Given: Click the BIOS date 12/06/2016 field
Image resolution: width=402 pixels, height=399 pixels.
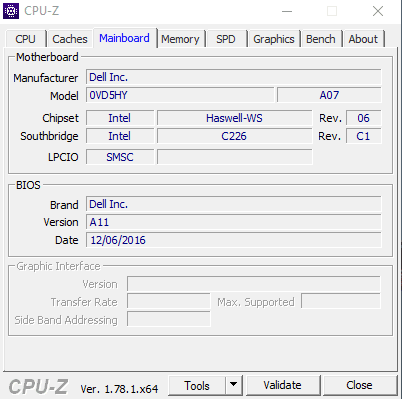Looking at the screenshot, I should (x=234, y=240).
